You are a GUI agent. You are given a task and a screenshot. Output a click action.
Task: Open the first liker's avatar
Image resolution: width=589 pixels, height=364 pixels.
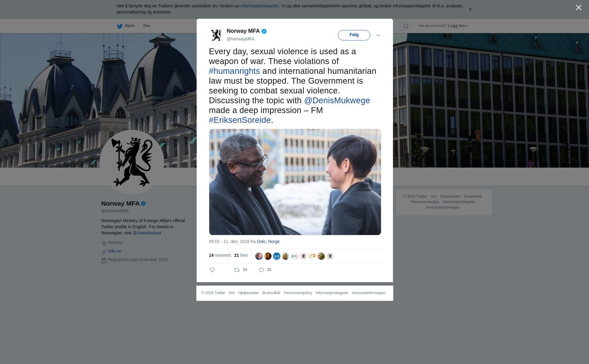click(259, 256)
